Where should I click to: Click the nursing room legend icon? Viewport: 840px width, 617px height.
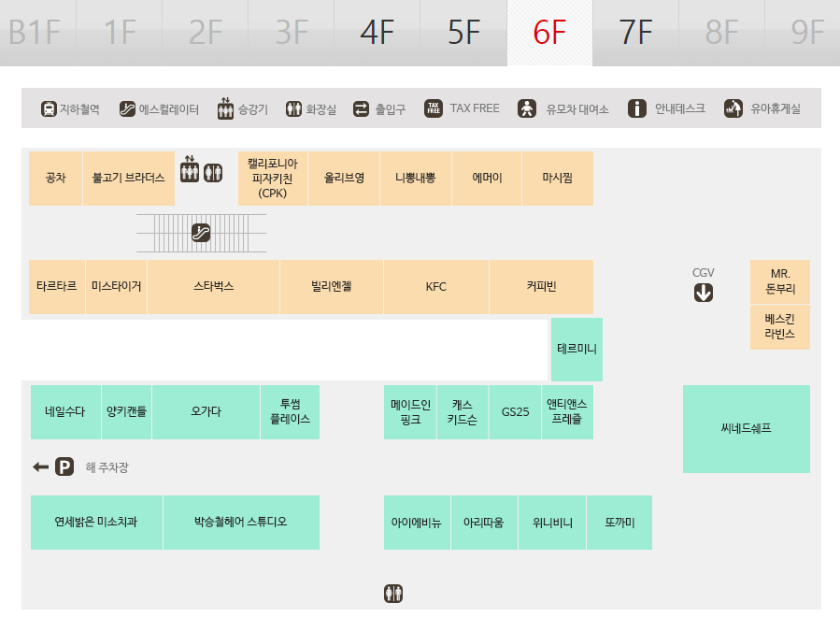click(x=733, y=108)
